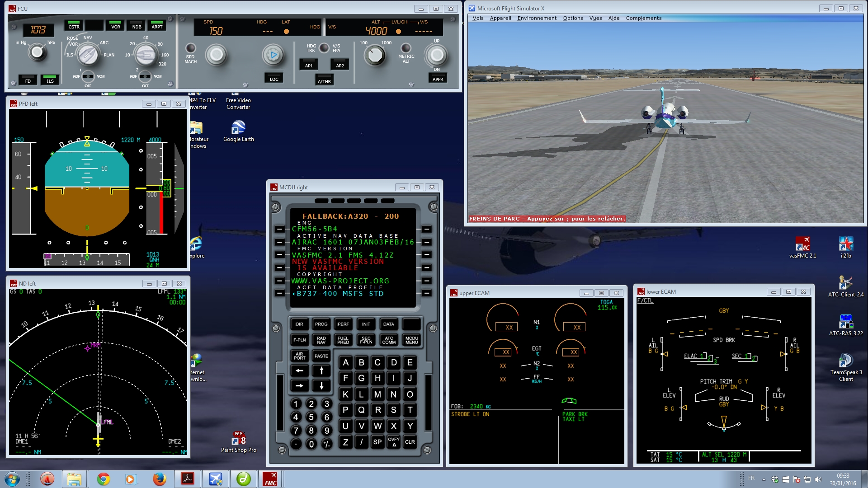Click the MCDU letter A key
This screenshot has width=868, height=488.
tap(345, 362)
